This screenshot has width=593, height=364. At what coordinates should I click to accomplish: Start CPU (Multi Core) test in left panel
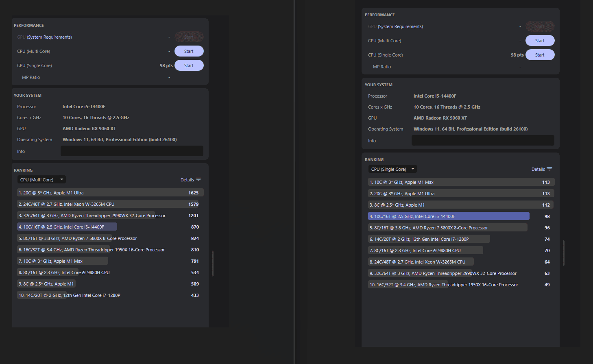189,51
